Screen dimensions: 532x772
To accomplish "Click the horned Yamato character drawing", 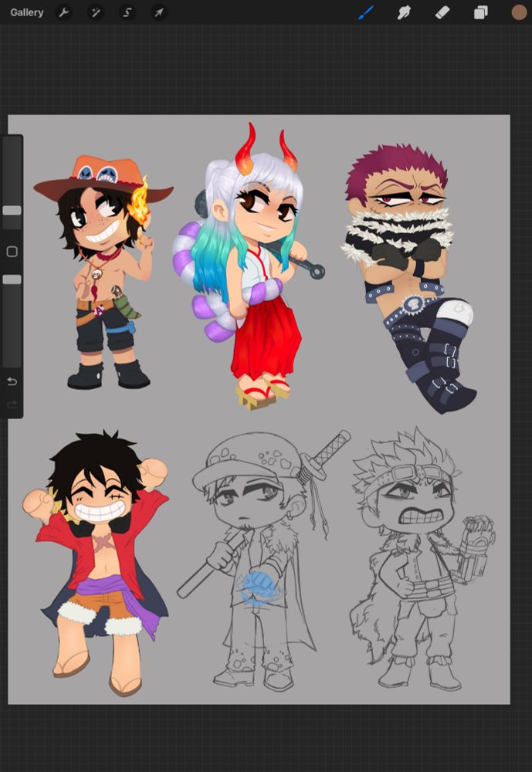I will pyautogui.click(x=249, y=266).
